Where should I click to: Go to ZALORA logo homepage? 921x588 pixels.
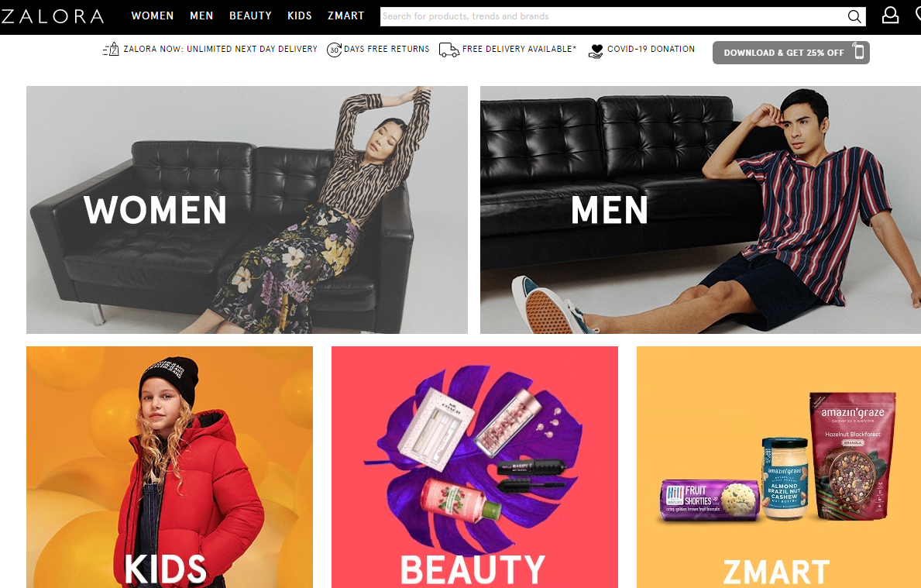[52, 15]
